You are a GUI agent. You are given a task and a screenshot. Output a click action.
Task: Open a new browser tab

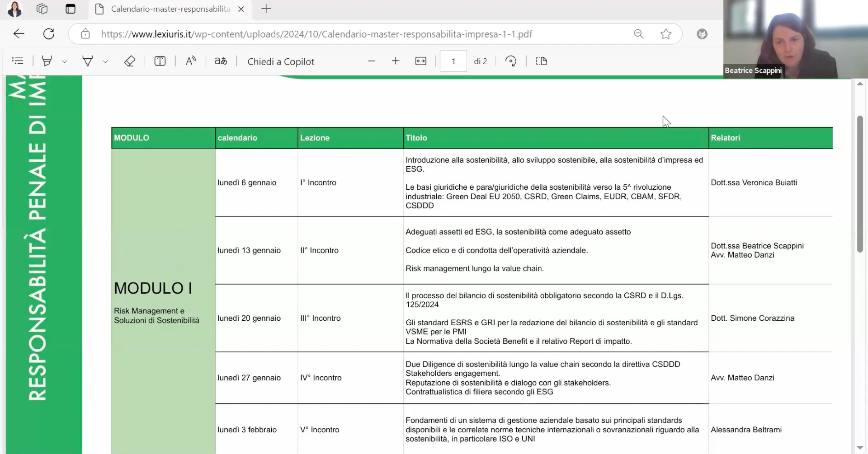pyautogui.click(x=266, y=9)
